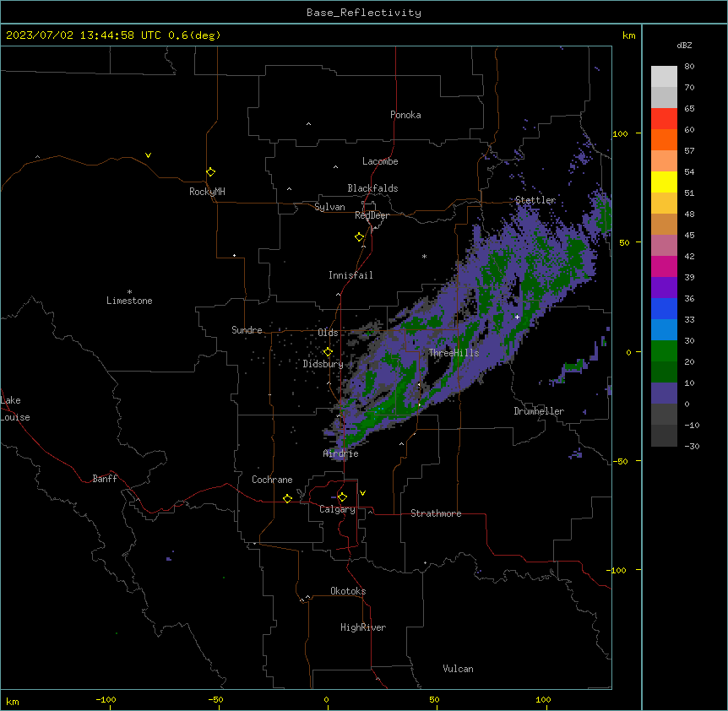Select the asterisk marker above Limestone

(x=129, y=292)
